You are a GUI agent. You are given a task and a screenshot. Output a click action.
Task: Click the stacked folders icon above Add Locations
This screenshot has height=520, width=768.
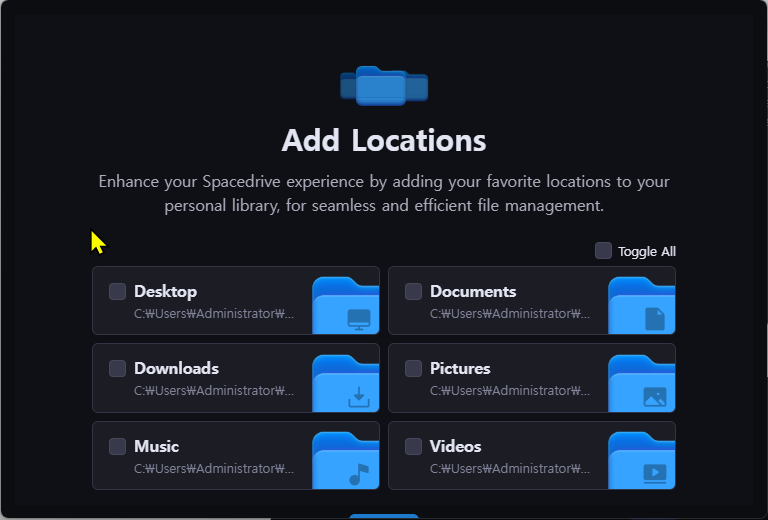pos(384,86)
